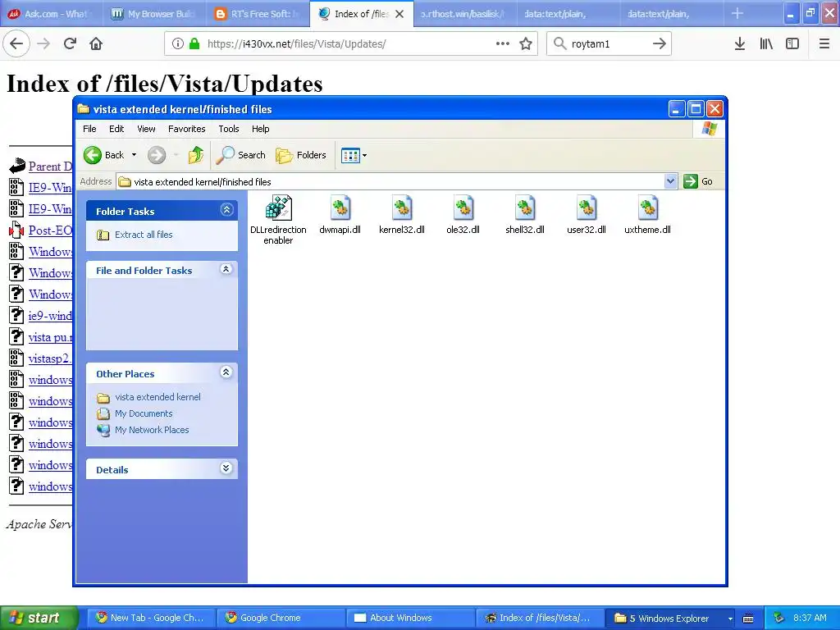Switch to RT's Free Soft tab
The image size is (840, 630).
click(x=258, y=14)
